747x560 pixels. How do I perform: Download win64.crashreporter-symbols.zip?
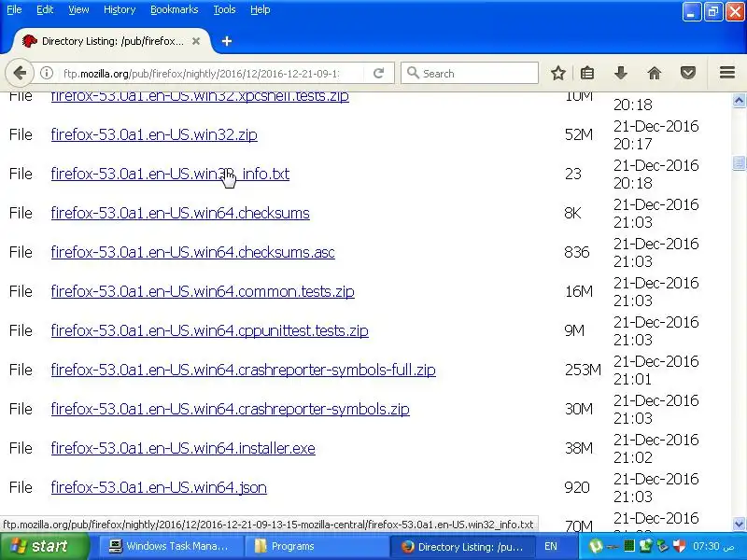[230, 409]
